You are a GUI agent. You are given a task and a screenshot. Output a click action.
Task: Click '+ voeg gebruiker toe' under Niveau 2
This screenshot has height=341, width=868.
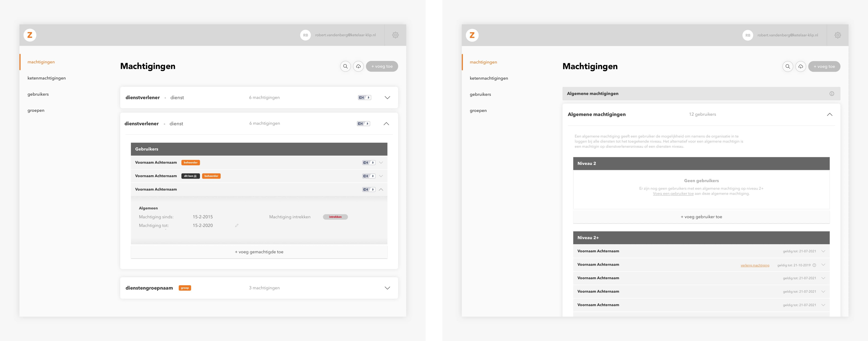click(701, 217)
